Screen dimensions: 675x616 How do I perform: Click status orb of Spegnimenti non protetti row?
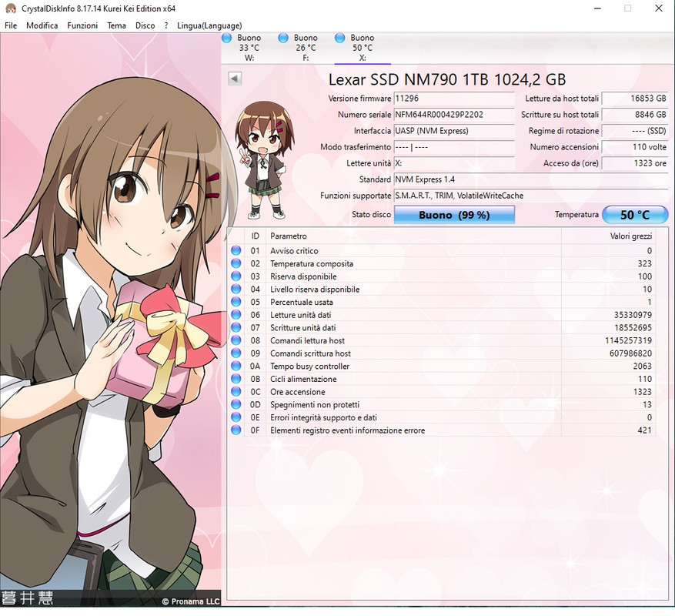[236, 404]
